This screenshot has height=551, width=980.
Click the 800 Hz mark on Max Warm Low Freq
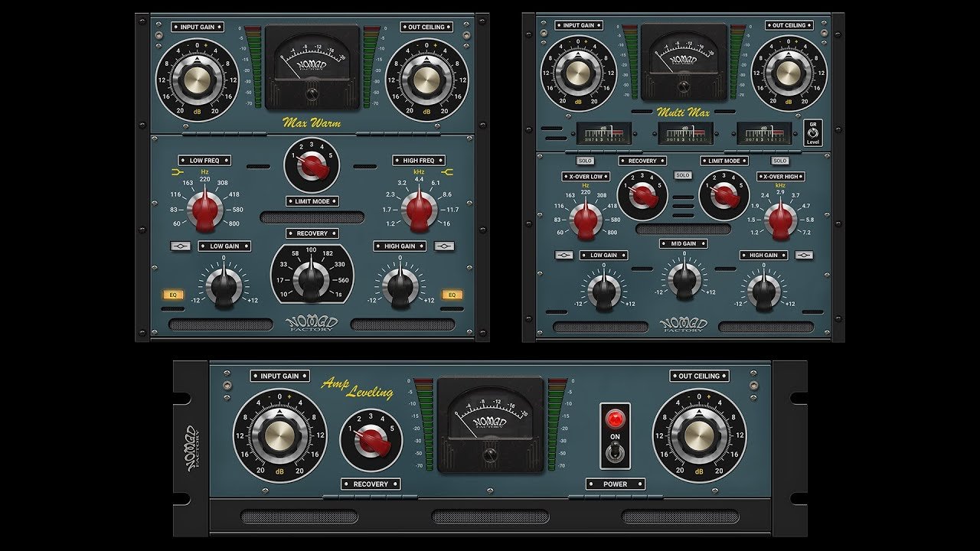234,223
